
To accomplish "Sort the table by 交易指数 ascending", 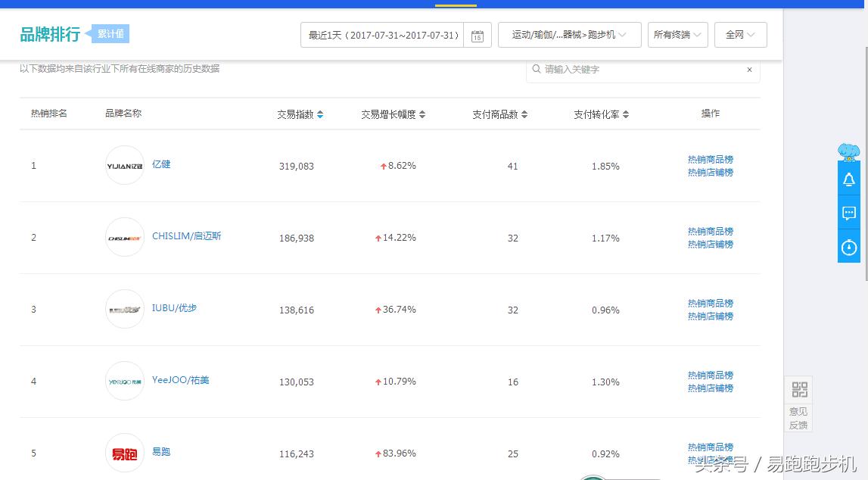I will (x=319, y=111).
